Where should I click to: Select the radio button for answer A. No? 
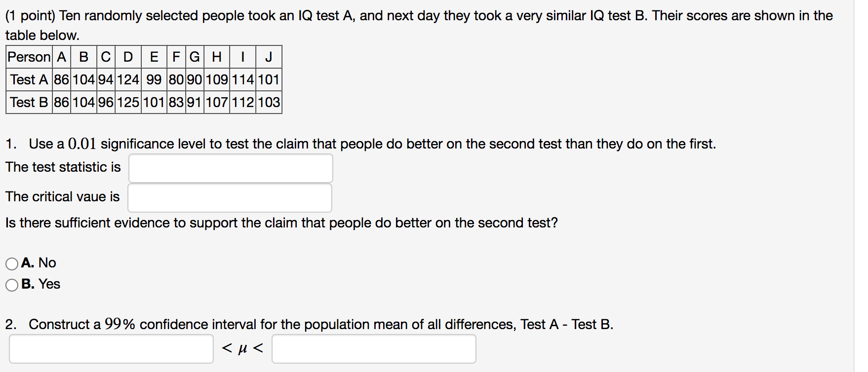pos(12,263)
